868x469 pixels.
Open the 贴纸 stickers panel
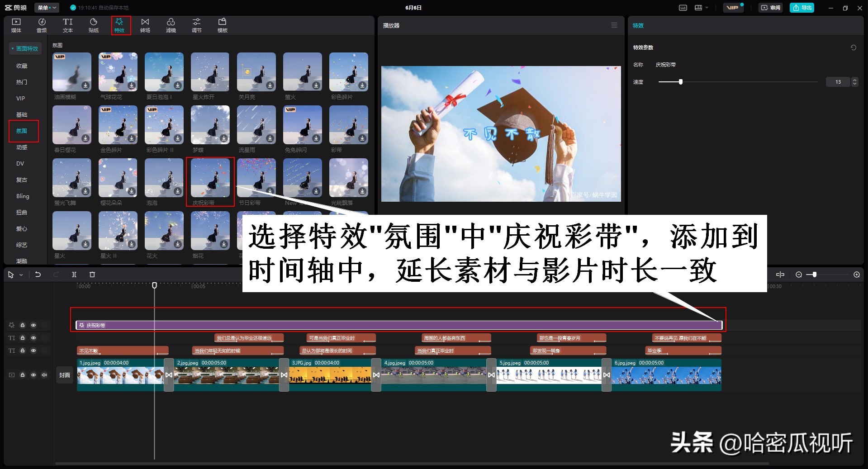93,25
